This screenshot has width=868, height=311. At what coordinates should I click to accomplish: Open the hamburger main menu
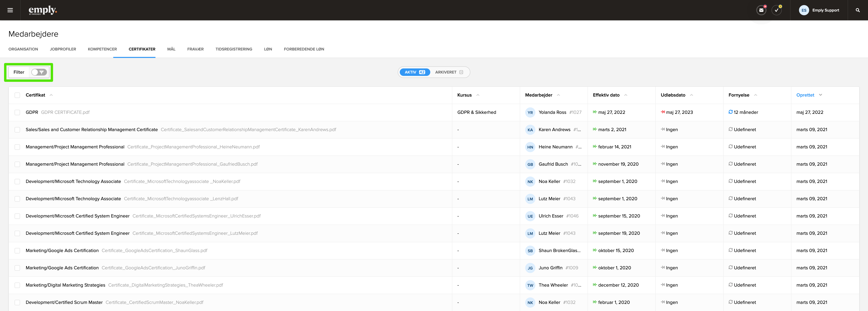[x=10, y=10]
